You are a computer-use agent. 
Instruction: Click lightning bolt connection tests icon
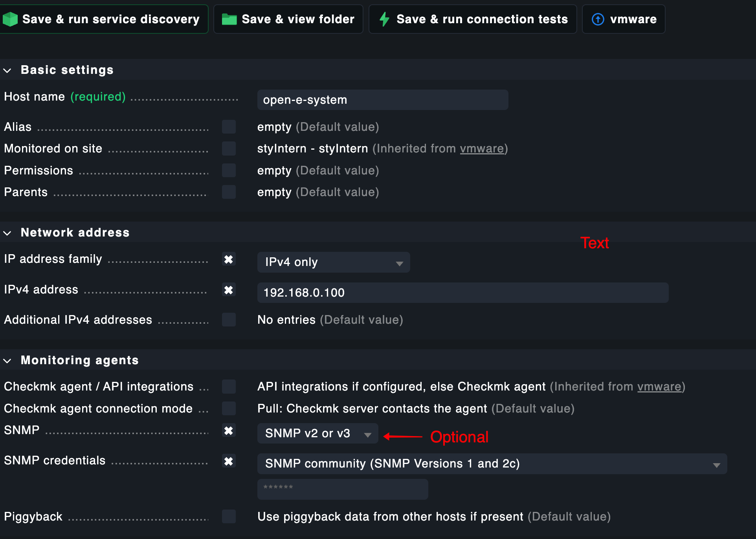[x=384, y=19]
